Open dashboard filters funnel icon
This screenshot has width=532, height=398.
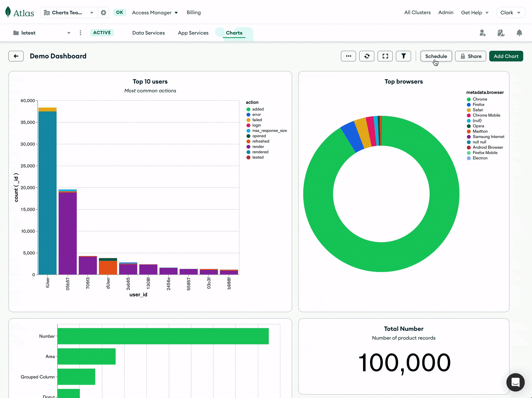click(403, 56)
